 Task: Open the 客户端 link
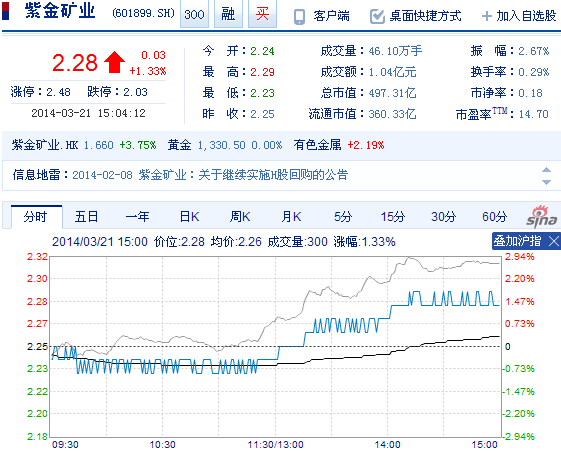click(331, 16)
